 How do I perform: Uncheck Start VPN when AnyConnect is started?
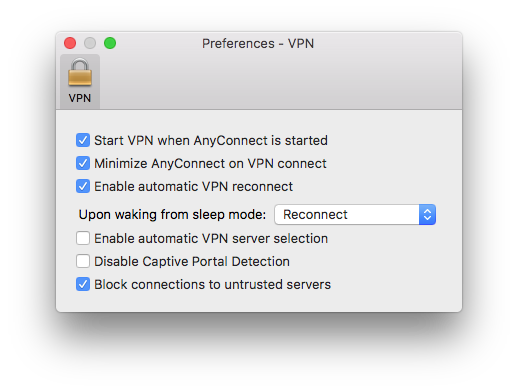point(83,140)
